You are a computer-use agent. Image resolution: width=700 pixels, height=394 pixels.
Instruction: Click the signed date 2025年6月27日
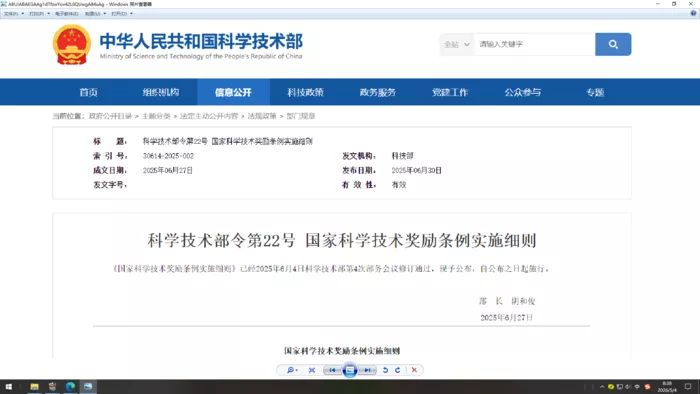tap(507, 317)
